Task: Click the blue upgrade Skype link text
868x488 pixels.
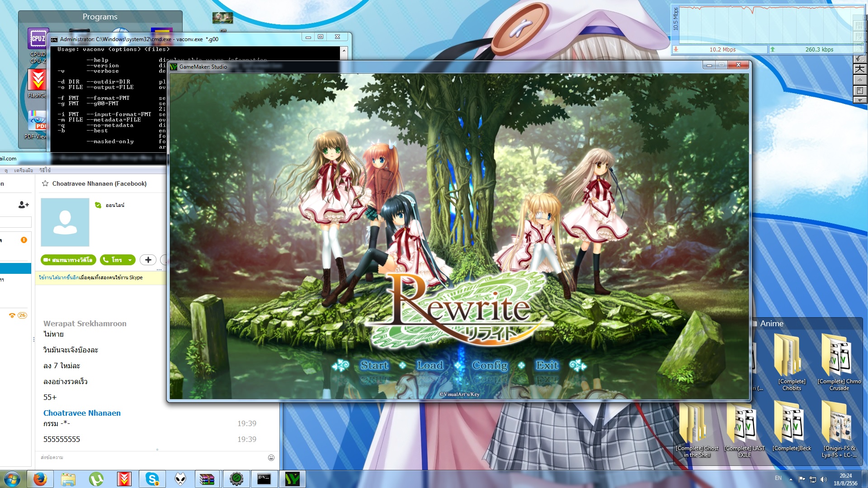Action: tap(59, 277)
